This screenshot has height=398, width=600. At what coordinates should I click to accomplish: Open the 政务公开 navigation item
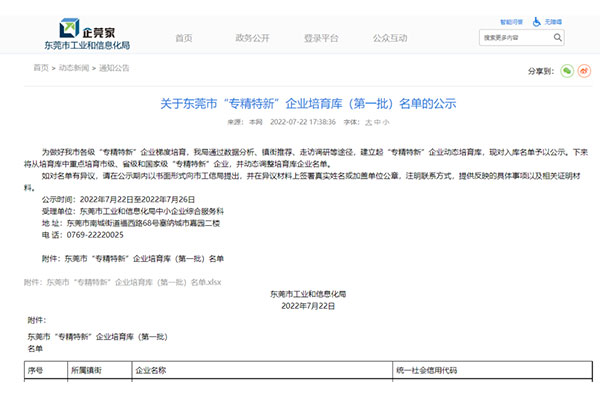pos(253,38)
